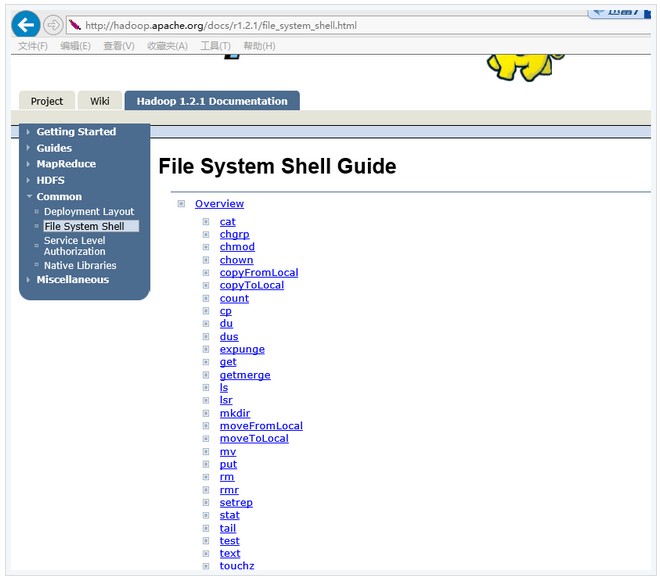Open the 文件(F) menu
This screenshot has width=660, height=579.
33,46
